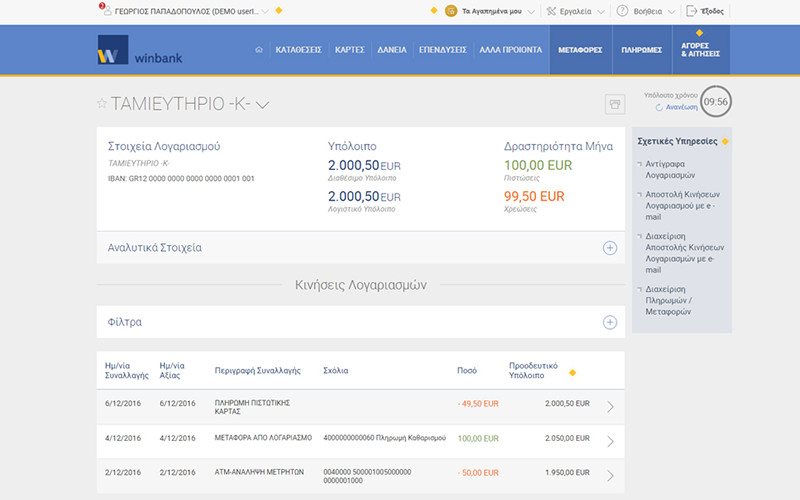The image size is (800, 500).
Task: Open Τα Αγαπημένα μου favorites dropdown
Action: point(490,12)
